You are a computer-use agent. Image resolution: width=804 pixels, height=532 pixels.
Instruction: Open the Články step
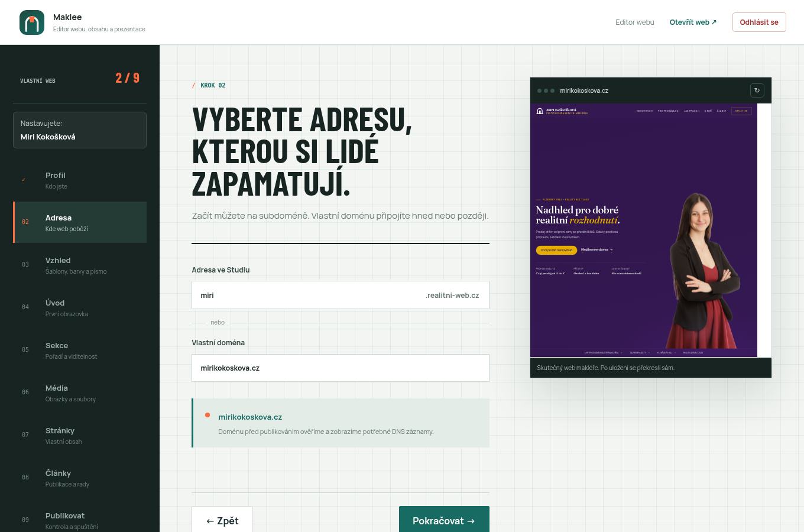[x=80, y=478]
